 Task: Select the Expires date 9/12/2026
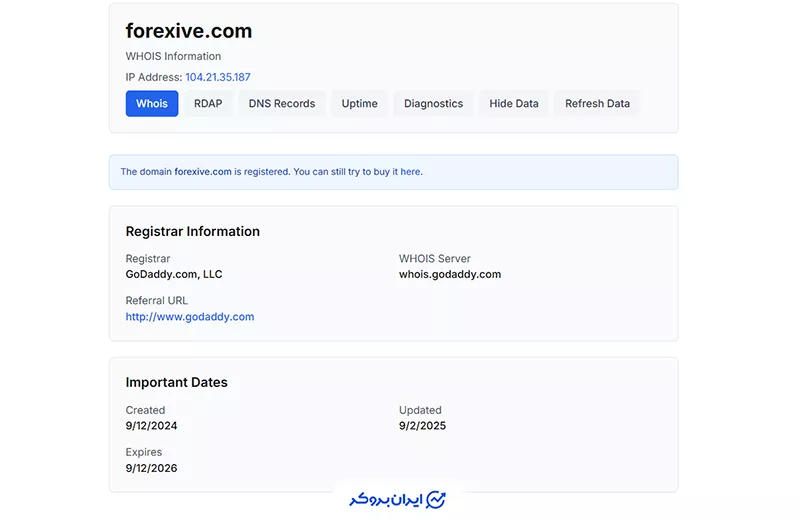pyautogui.click(x=152, y=468)
